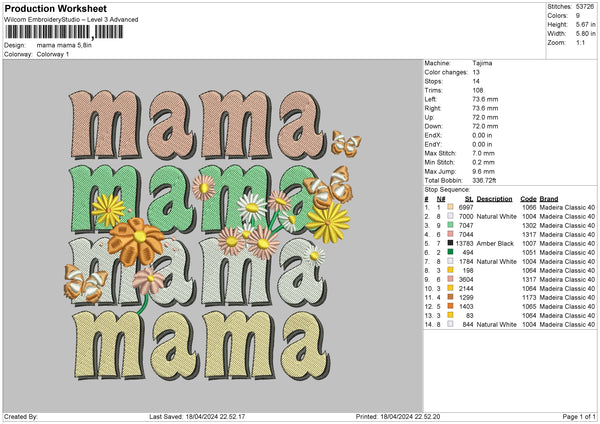Click the Max Stitch value 7.0 mm
Image resolution: width=600 pixels, height=424 pixels.
coord(484,153)
